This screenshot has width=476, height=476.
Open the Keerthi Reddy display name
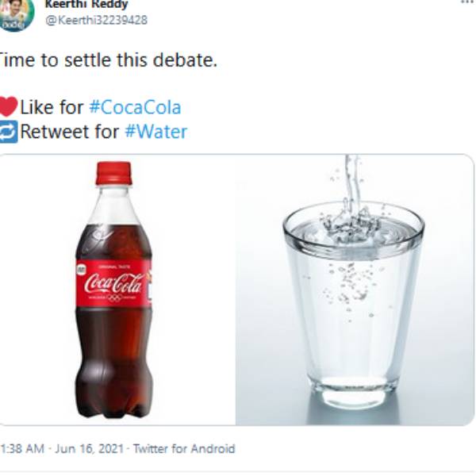(x=86, y=4)
